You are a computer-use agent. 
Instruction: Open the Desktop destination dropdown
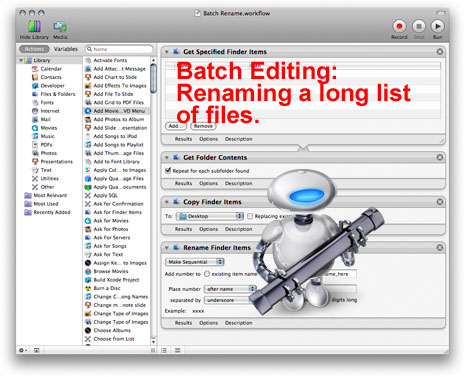[210, 216]
